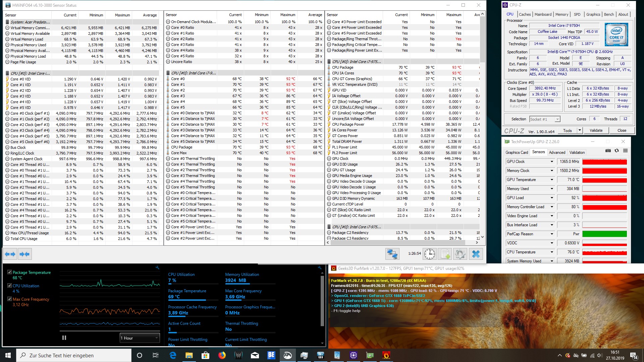Click the HWiNFO shrink columns arrows button
The width and height of the screenshot is (644, 362).
[24, 254]
